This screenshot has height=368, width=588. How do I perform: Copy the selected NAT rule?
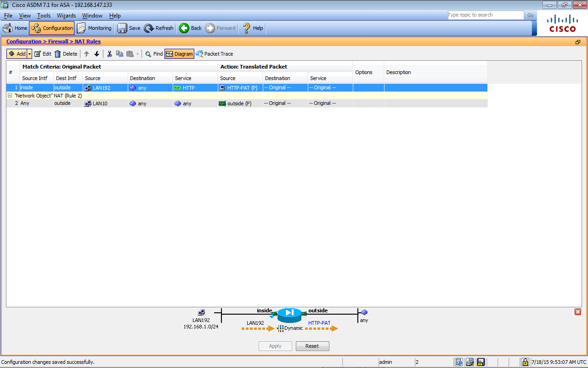click(x=119, y=54)
